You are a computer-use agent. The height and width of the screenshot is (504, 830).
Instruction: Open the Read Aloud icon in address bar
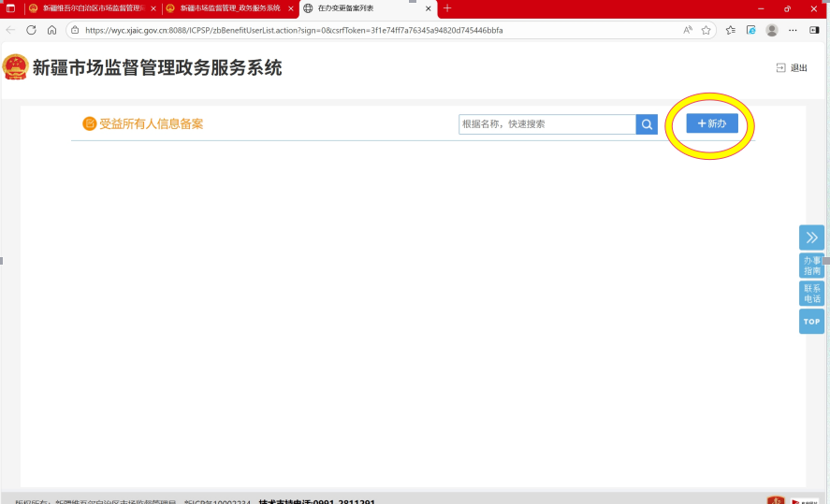coord(688,30)
